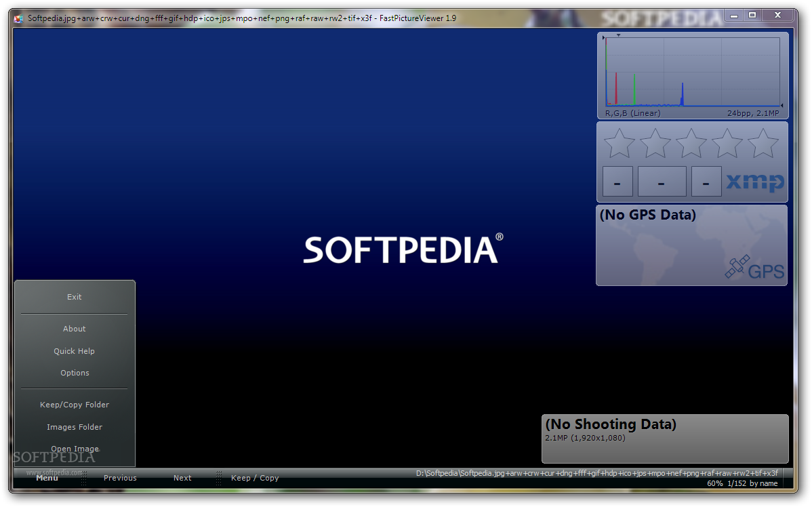Choose Open Image from the menu
The height and width of the screenshot is (507, 812).
(75, 449)
